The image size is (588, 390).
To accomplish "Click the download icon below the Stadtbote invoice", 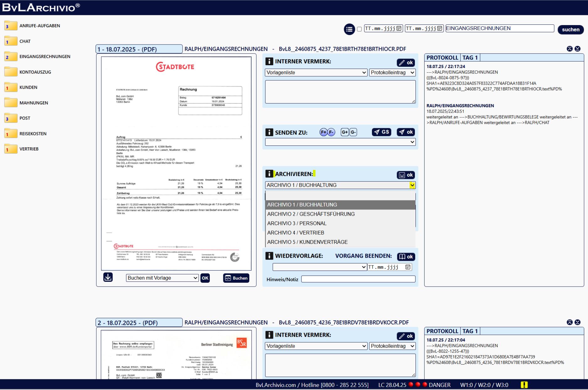I will pos(108,277).
